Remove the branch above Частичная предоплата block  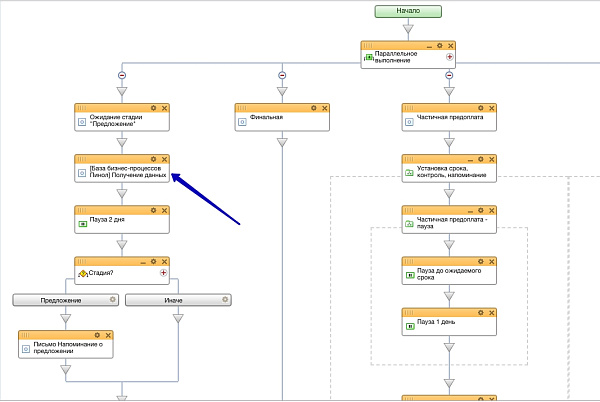pos(449,75)
